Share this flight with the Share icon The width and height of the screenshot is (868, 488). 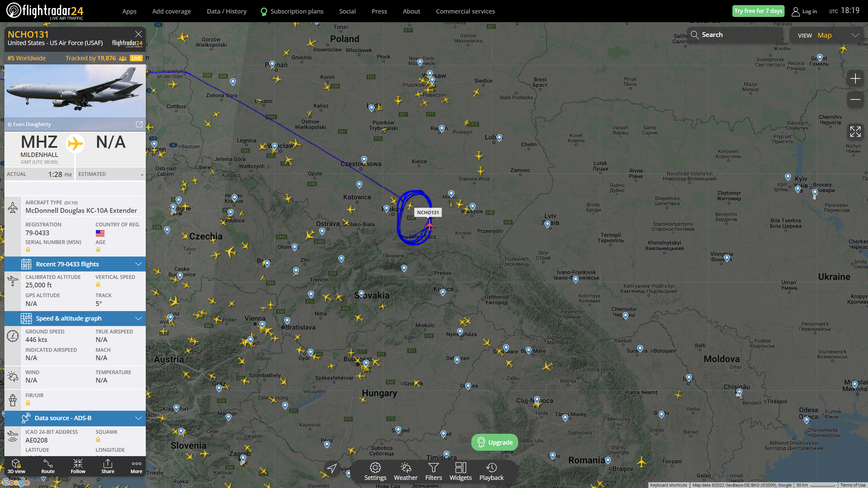107,466
